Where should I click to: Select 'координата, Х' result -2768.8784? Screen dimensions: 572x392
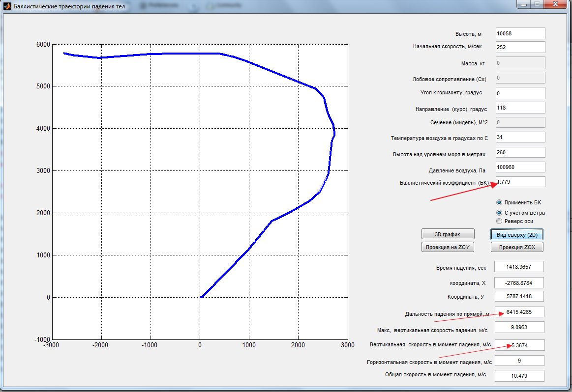(519, 283)
